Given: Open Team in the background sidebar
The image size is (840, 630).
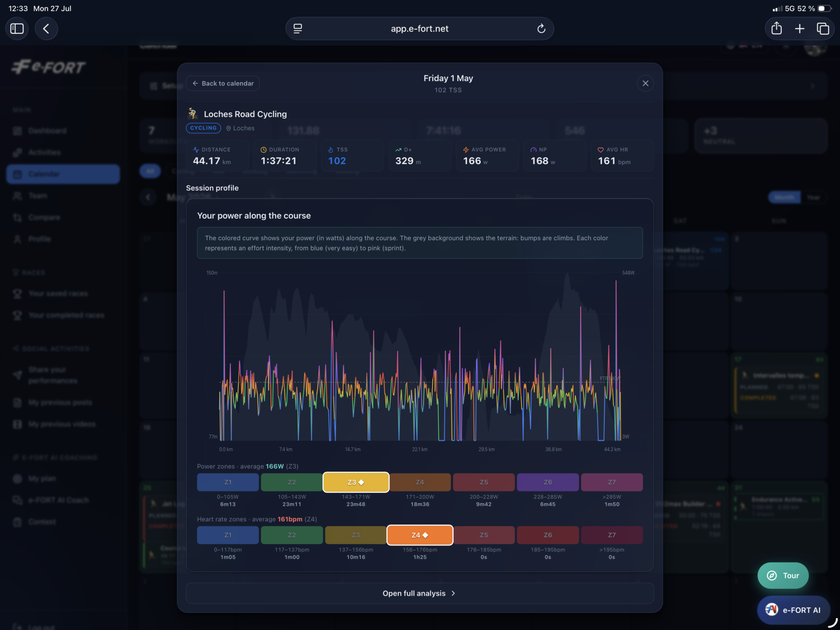Looking at the screenshot, I should tap(63, 196).
